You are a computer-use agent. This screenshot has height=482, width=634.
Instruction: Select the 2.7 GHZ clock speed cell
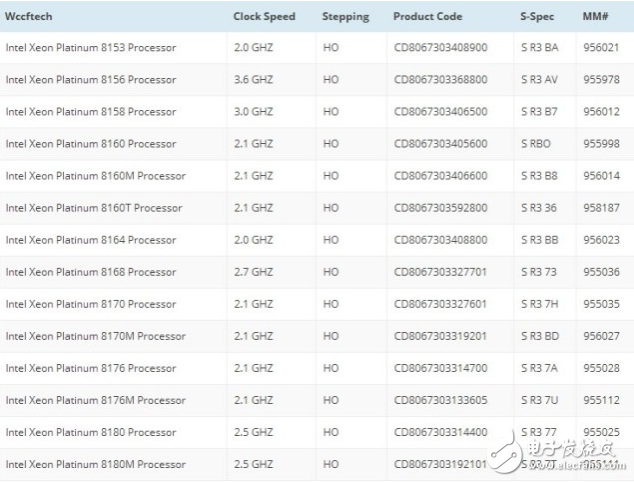pos(253,272)
